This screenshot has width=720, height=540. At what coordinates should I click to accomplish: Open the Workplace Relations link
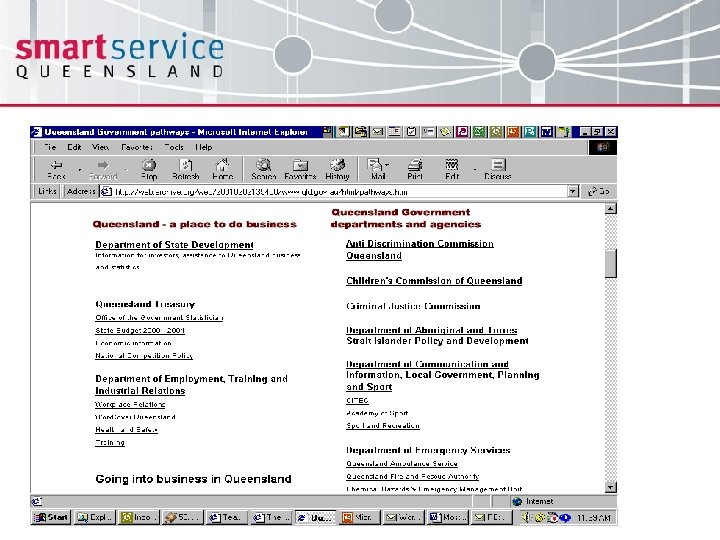[x=130, y=405]
